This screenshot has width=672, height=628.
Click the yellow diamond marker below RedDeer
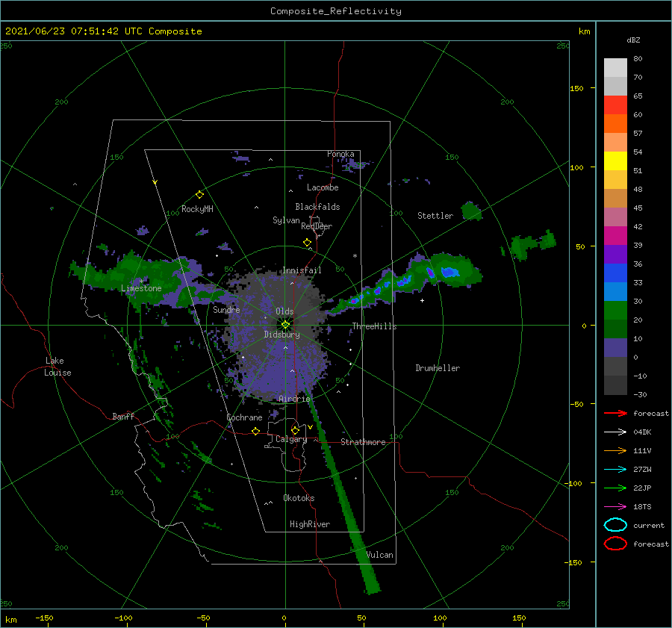[x=308, y=243]
